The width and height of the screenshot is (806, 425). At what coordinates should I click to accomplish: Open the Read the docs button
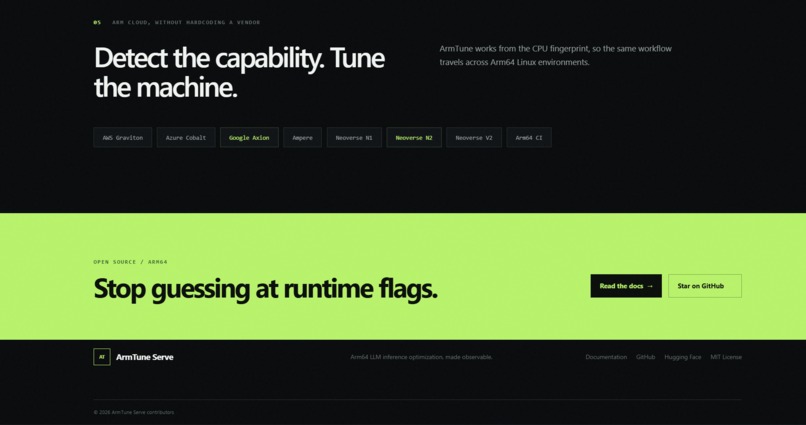click(x=626, y=286)
